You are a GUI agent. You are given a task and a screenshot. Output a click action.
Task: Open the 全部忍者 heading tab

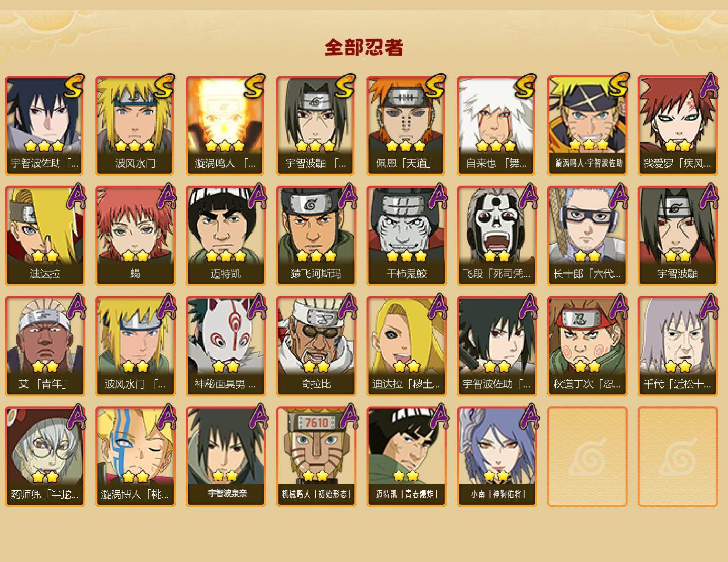click(x=364, y=47)
